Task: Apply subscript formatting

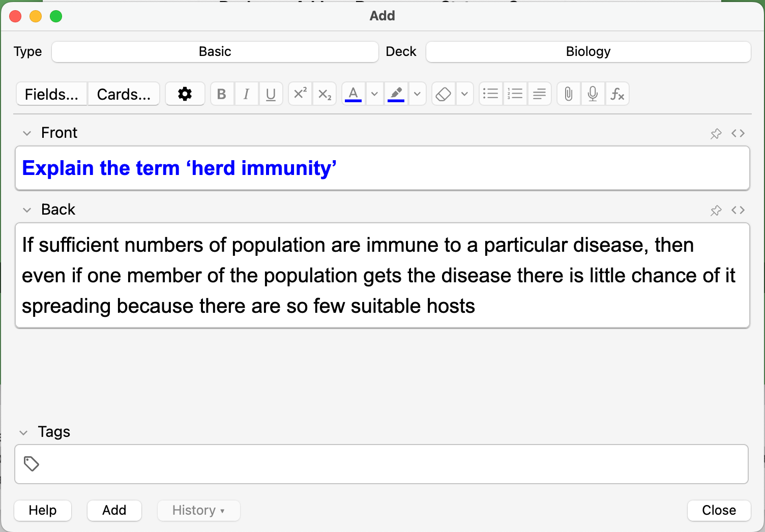Action: coord(325,94)
